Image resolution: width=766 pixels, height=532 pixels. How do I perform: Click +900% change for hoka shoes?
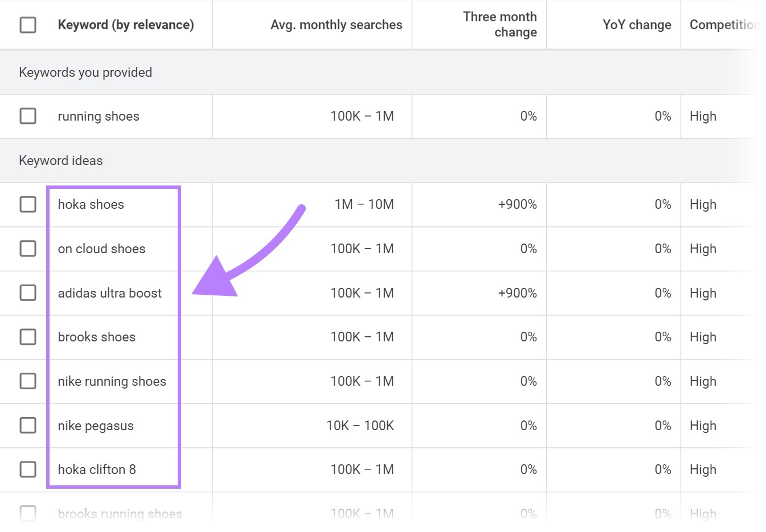[517, 204]
